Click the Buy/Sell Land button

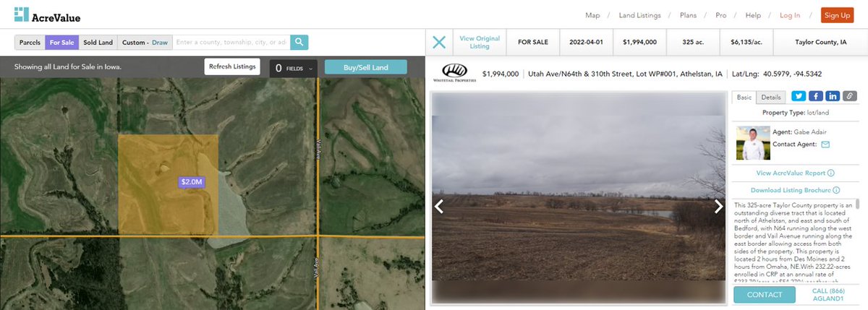[x=365, y=67]
